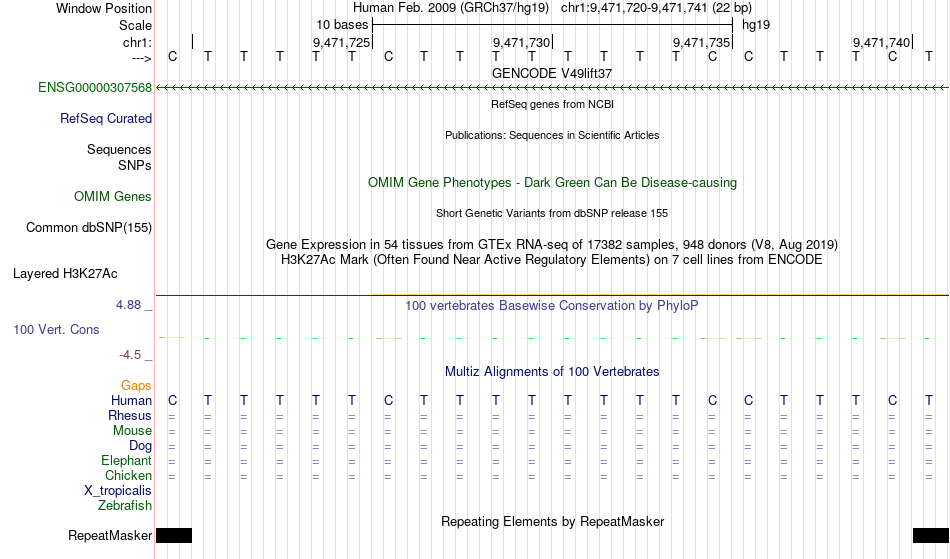Click the Sequences label

(119, 150)
